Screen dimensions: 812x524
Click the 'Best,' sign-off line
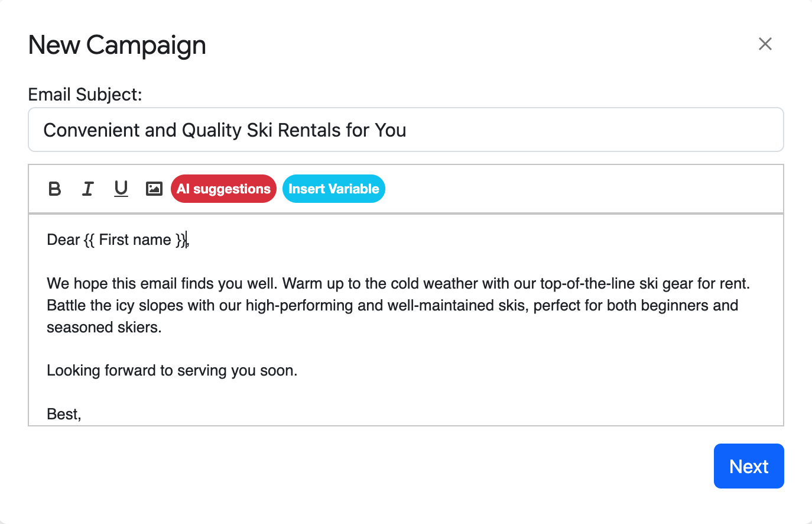coord(64,414)
